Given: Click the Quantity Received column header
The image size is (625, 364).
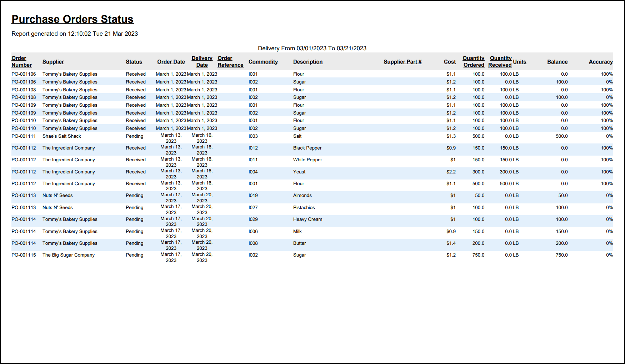Looking at the screenshot, I should tap(500, 61).
